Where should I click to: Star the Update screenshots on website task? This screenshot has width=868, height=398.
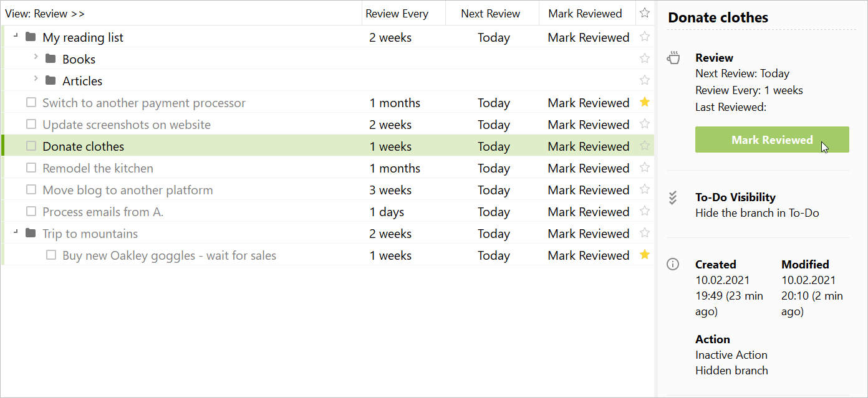pos(644,124)
